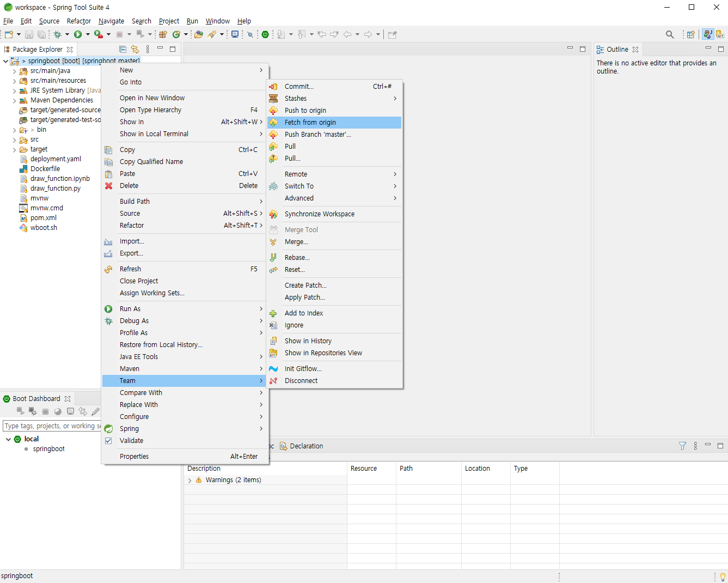Image resolution: width=728 pixels, height=583 pixels.
Task: Click the open console icon in Boot Dashboard
Action: pyautogui.click(x=70, y=411)
